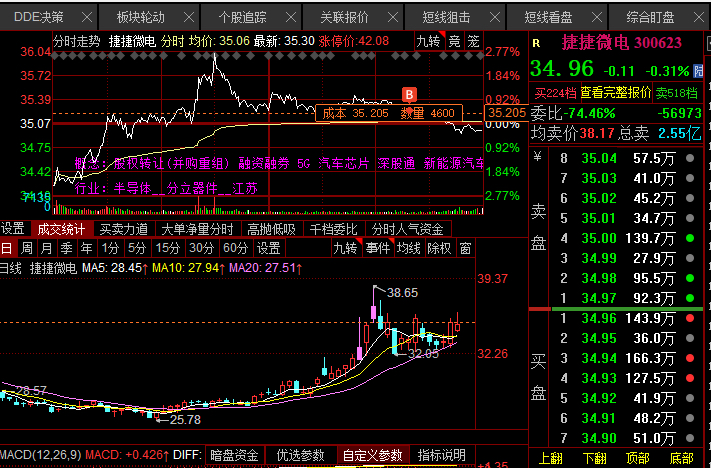This screenshot has height=468, width=711.
Task: Close the 个股追踪 tab
Action: (x=291, y=18)
